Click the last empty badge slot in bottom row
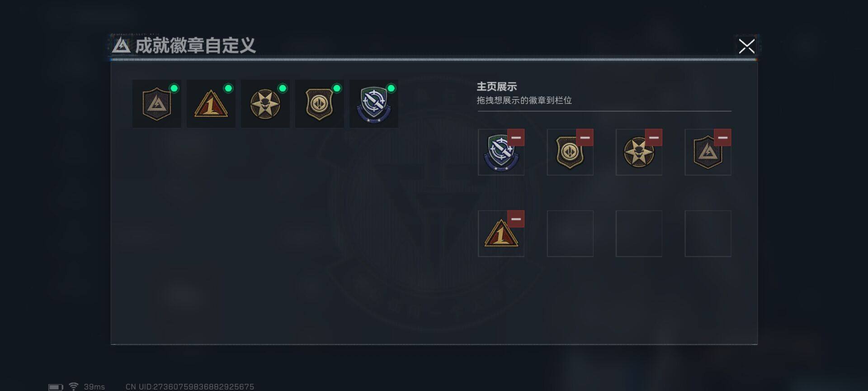This screenshot has height=391, width=868. point(708,234)
